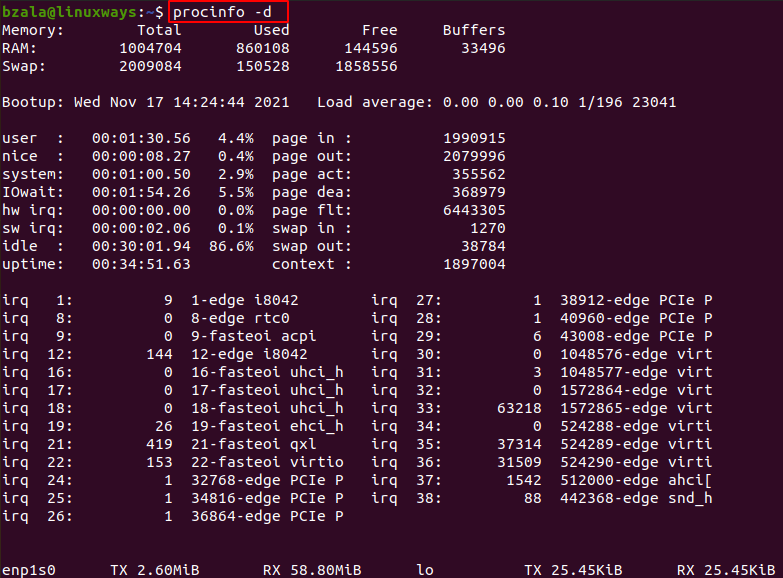783x578 pixels.
Task: Click the user time 00:01:30.56
Action: coord(141,138)
